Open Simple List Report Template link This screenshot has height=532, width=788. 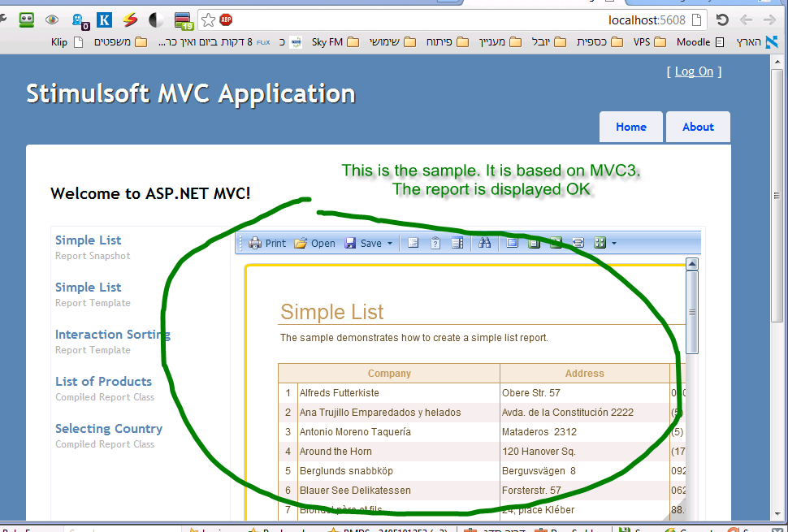pyautogui.click(x=89, y=288)
